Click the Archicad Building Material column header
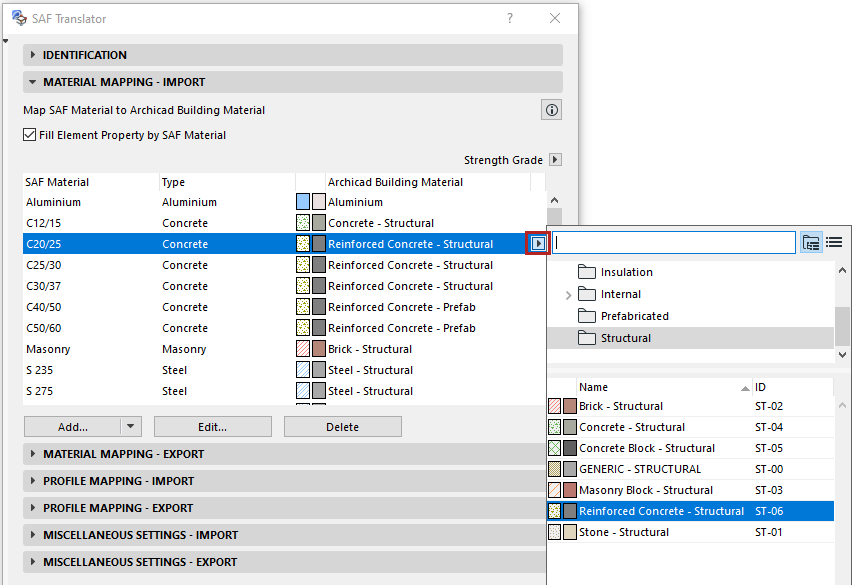Image resolution: width=854 pixels, height=585 pixels. pos(428,182)
